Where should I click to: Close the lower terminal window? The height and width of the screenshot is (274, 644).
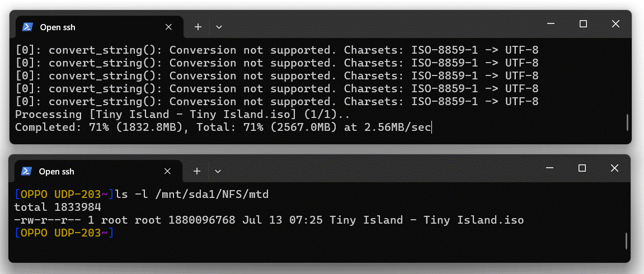pyautogui.click(x=614, y=168)
